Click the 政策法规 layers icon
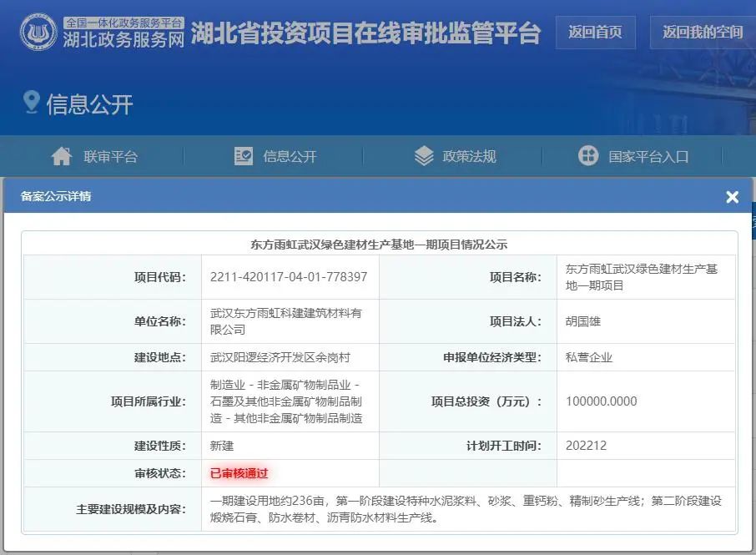Screen dimensions: 756x555 coord(424,156)
